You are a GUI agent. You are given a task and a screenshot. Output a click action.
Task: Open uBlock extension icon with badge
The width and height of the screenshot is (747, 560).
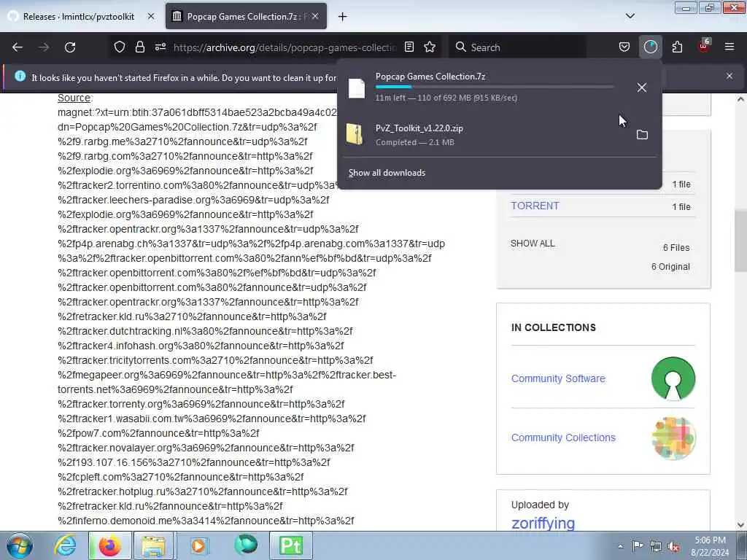[704, 46]
